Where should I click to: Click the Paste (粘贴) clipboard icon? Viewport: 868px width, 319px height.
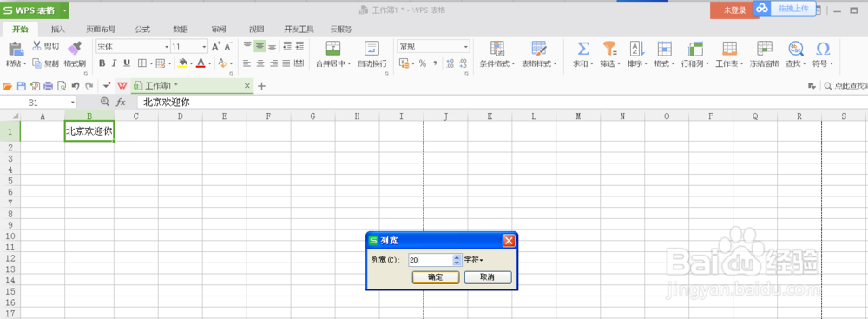point(16,49)
